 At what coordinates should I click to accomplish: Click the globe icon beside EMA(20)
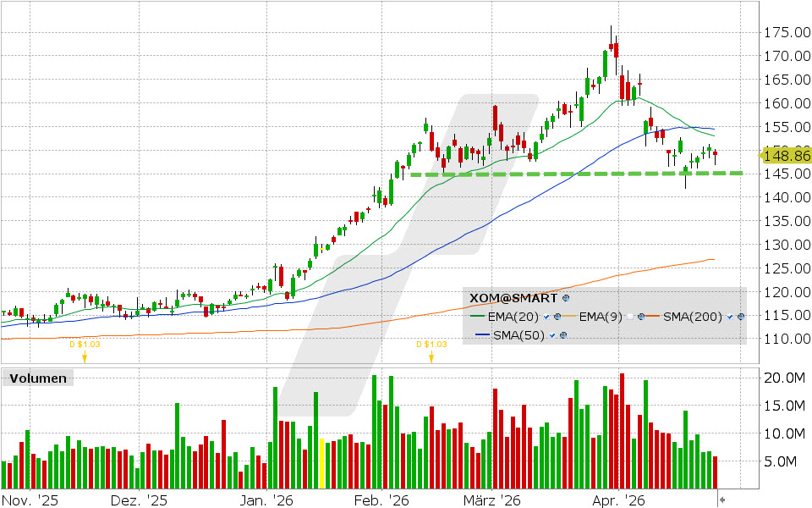click(x=557, y=317)
